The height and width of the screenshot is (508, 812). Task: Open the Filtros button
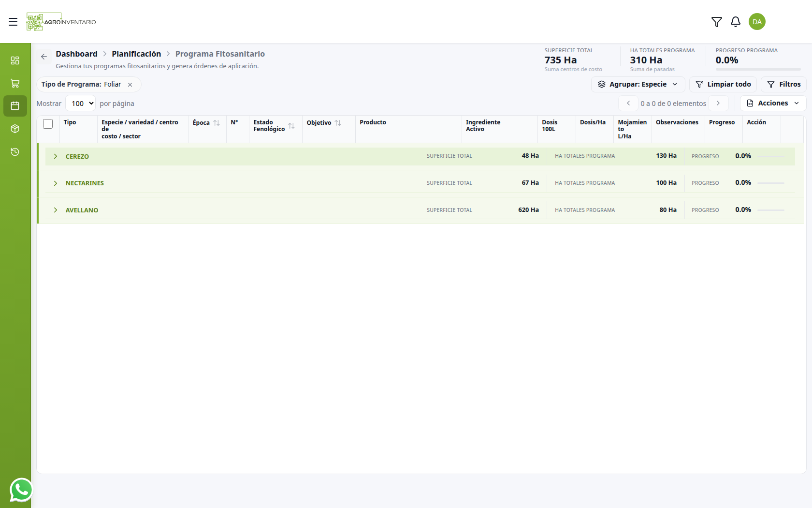coord(784,84)
